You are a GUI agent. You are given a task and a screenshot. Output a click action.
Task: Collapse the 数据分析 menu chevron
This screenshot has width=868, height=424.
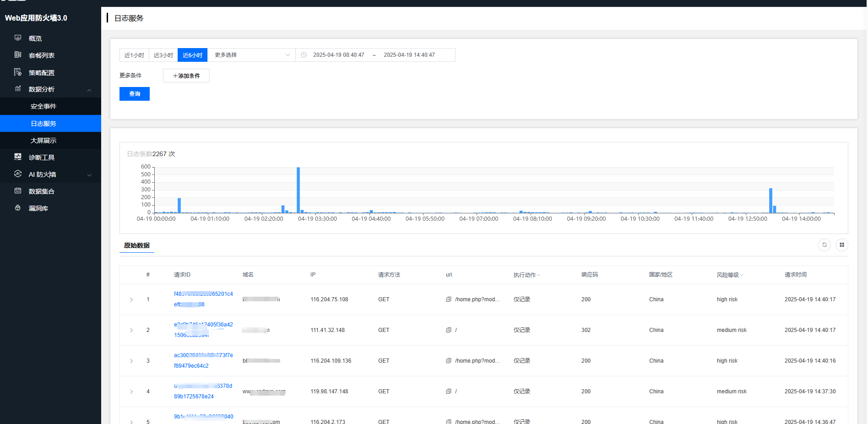coord(89,90)
